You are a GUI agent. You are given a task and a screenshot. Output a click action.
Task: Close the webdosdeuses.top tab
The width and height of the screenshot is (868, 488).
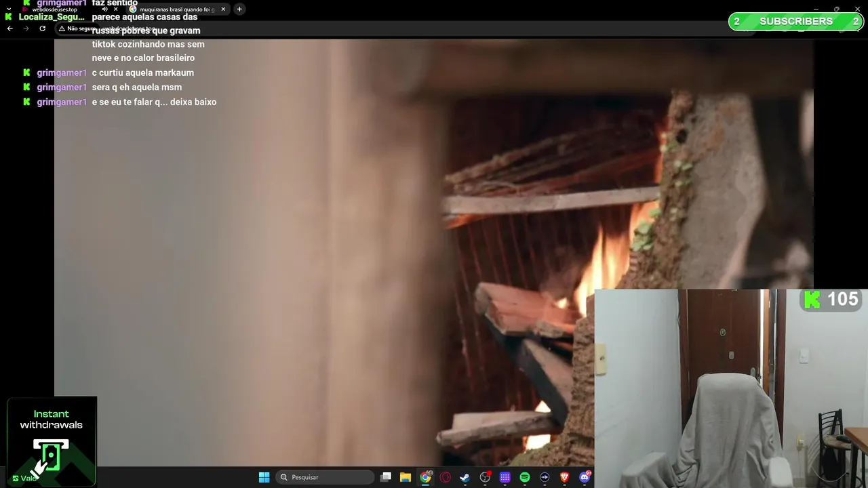pos(115,9)
